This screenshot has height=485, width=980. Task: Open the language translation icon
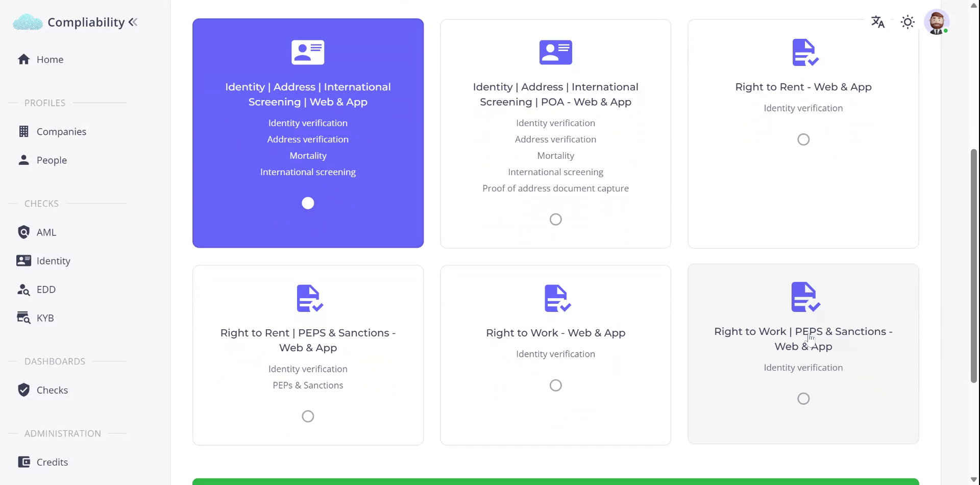click(877, 22)
